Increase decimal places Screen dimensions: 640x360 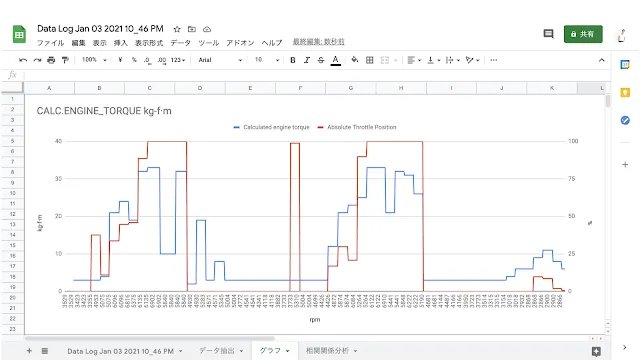162,60
